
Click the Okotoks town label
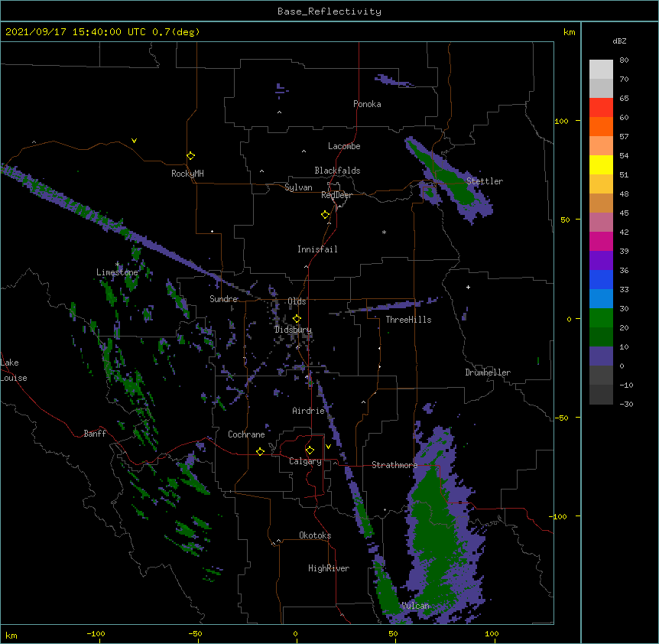[315, 535]
